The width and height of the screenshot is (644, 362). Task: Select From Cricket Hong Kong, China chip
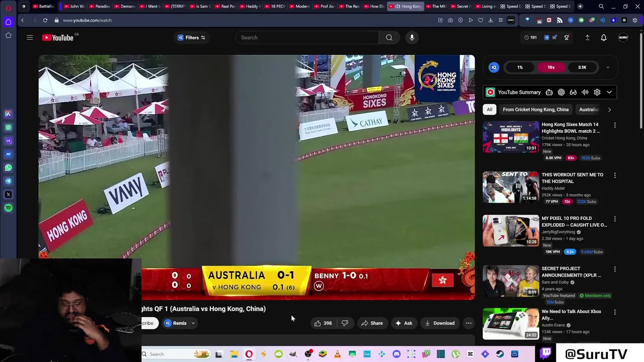pos(535,110)
